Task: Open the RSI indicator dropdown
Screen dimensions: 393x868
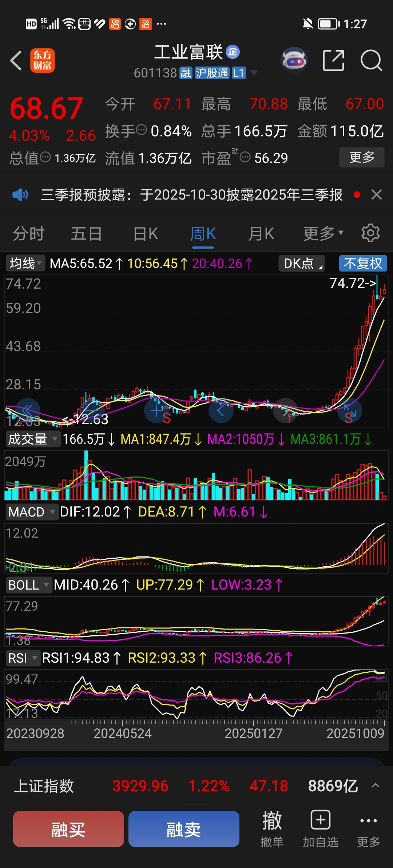Action: (23, 658)
